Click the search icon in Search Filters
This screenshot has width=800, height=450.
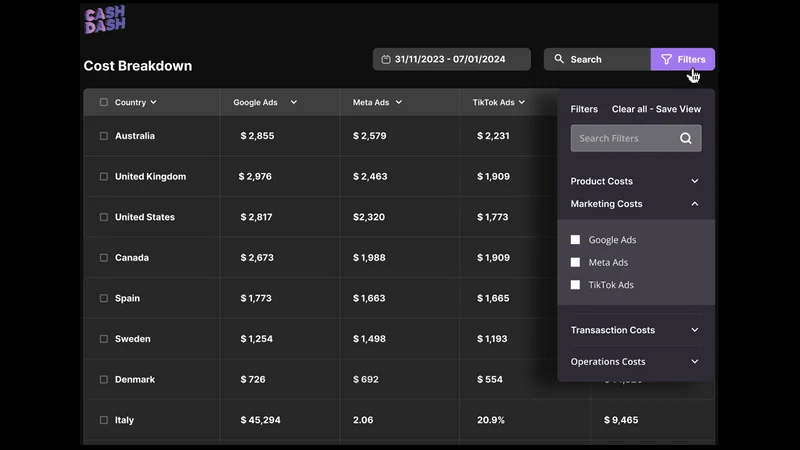point(686,138)
